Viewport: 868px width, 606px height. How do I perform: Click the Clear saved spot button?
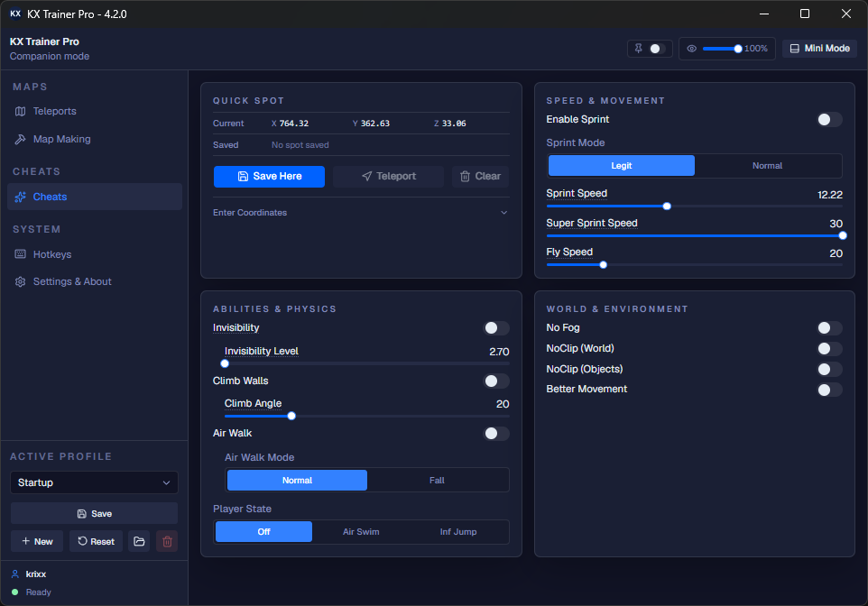tap(481, 177)
